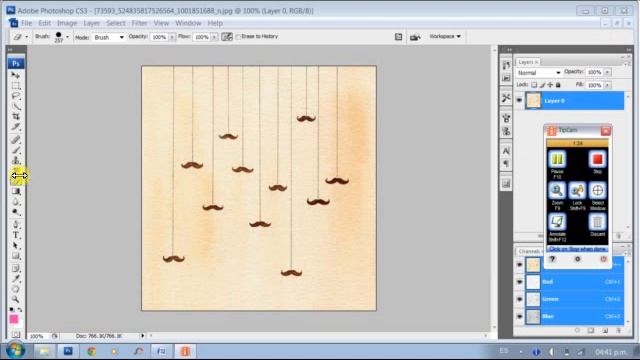Image resolution: width=640 pixels, height=360 pixels.
Task: Select the Move tool
Action: (x=16, y=76)
